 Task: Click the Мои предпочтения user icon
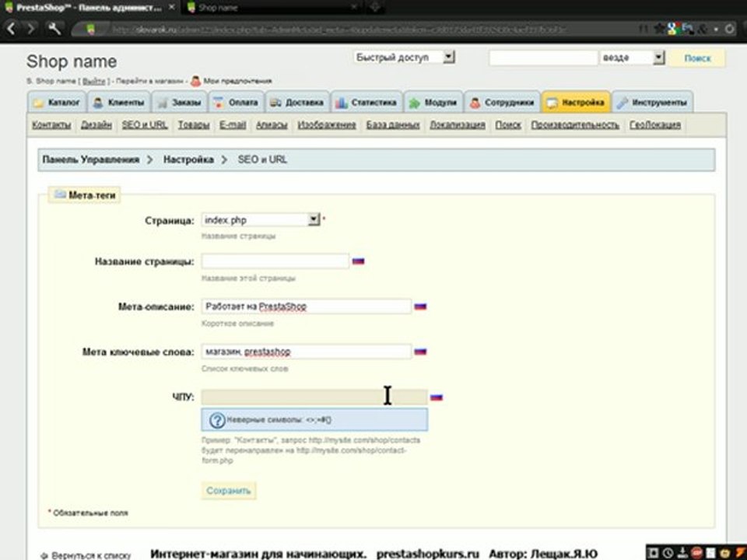tap(196, 81)
